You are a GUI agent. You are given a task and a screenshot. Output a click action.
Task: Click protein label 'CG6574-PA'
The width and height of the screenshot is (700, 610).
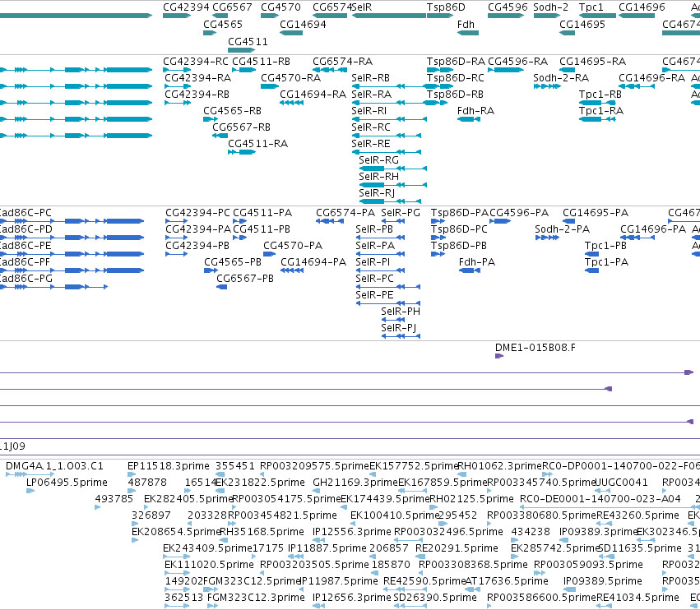[345, 213]
